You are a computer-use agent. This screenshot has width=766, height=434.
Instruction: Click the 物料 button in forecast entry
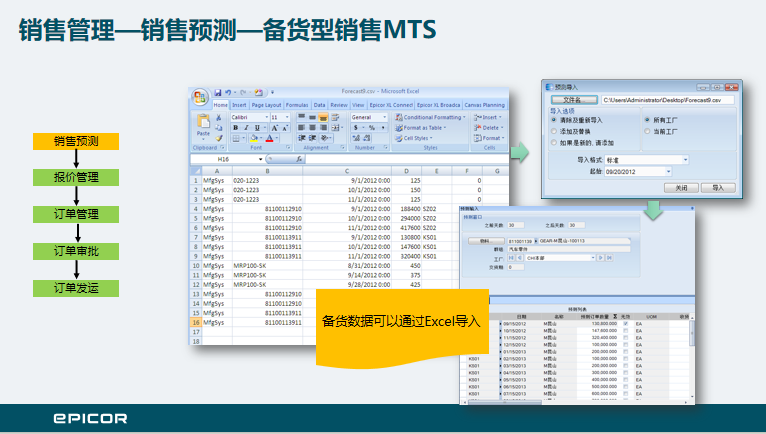click(486, 241)
